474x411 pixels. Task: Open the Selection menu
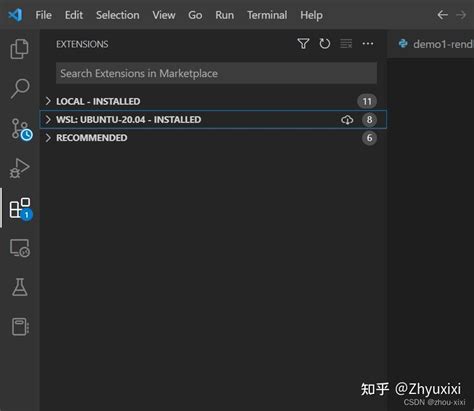[x=118, y=15]
